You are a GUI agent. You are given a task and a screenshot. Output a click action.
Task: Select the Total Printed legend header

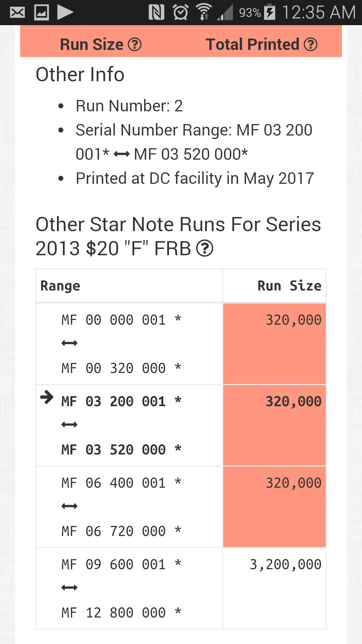252,44
